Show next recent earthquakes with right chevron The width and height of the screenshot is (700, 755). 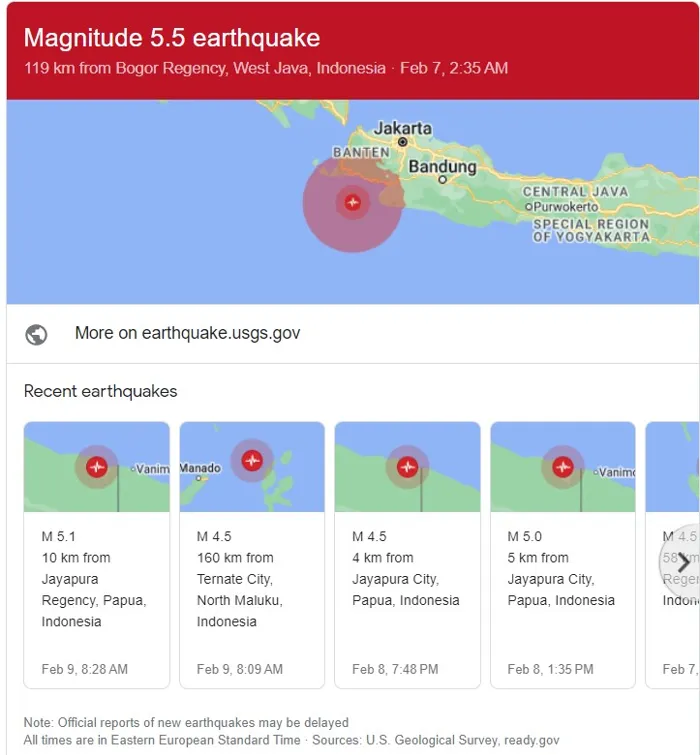coord(682,561)
